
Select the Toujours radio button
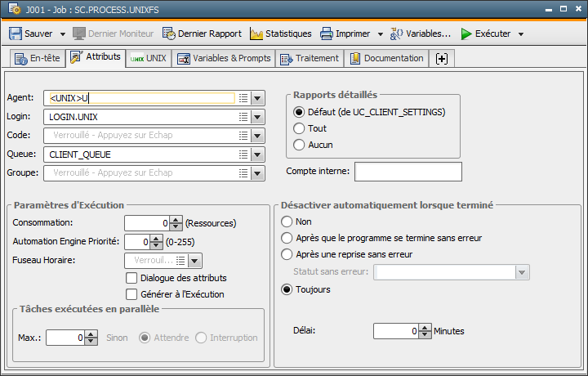coord(287,289)
